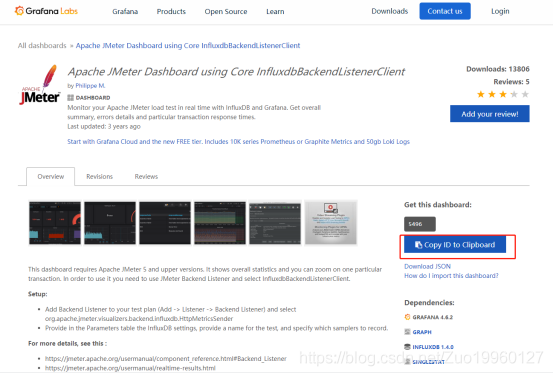Click the Apache JMeter logo image
The height and width of the screenshot is (376, 553).
pyautogui.click(x=40, y=85)
